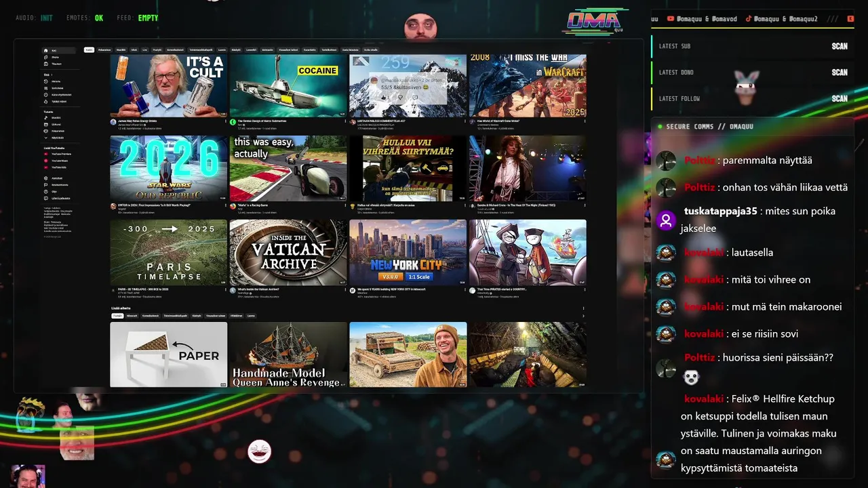Open the What's Inside the Vatican Archive? title
Viewport: 868px width, 488px height.
tap(258, 289)
